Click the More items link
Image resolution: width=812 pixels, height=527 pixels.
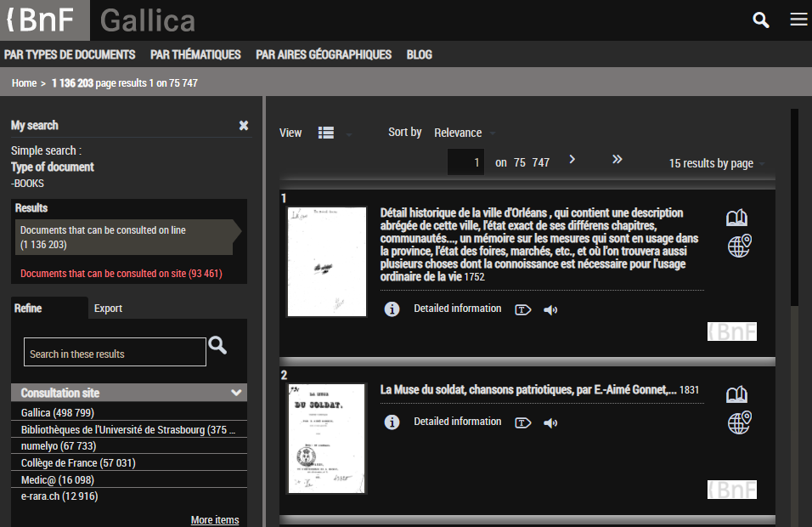click(215, 519)
